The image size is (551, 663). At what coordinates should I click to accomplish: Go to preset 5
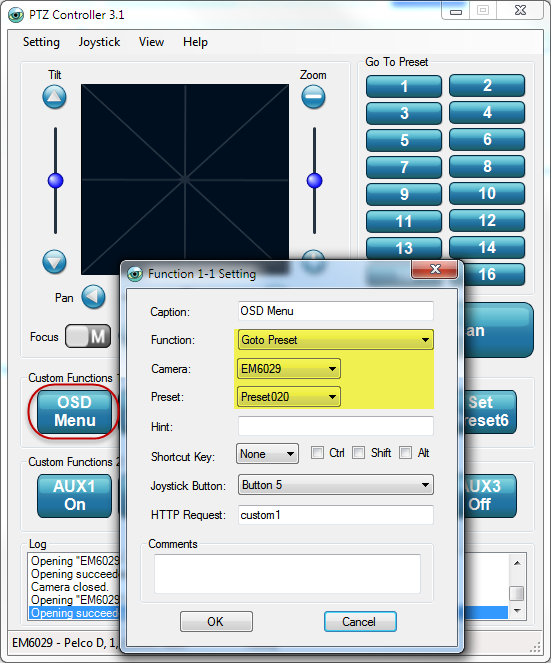pos(404,140)
